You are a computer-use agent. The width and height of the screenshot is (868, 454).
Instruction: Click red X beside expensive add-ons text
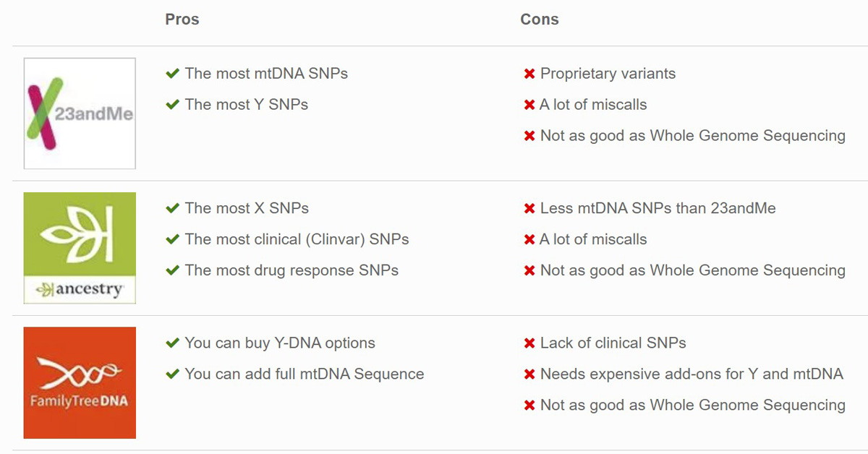click(529, 374)
